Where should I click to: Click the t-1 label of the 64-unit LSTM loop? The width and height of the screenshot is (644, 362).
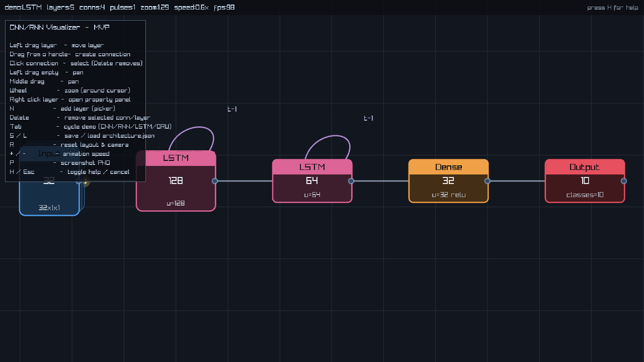368,118
